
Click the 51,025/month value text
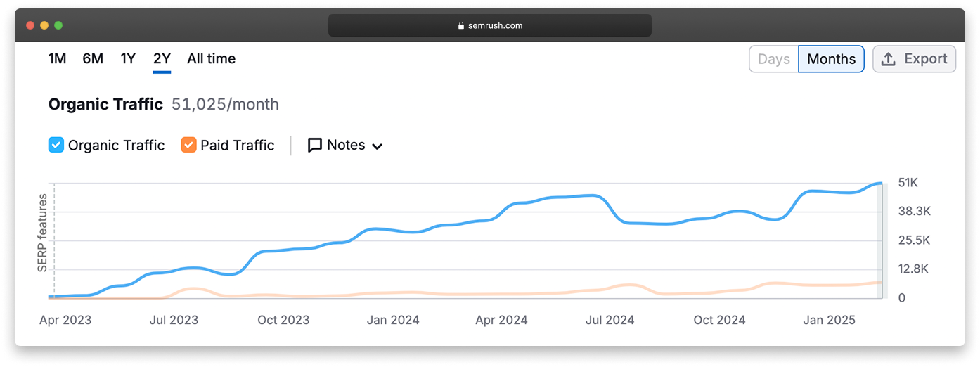click(225, 105)
